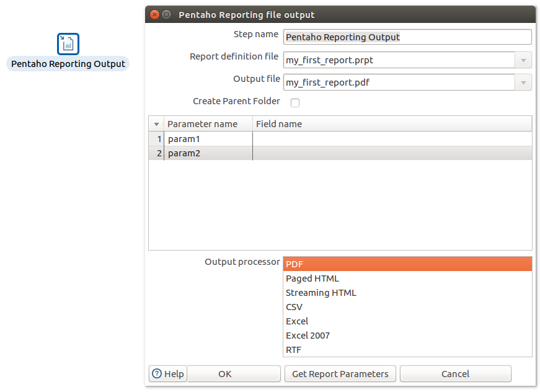540x392 pixels.
Task: Expand the Output file dropdown arrow
Action: pos(523,82)
